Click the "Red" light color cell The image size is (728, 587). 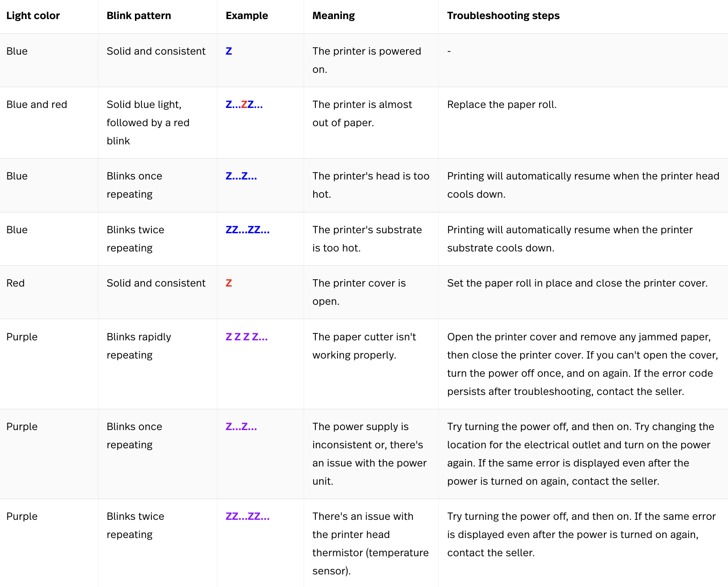pyautogui.click(x=16, y=284)
